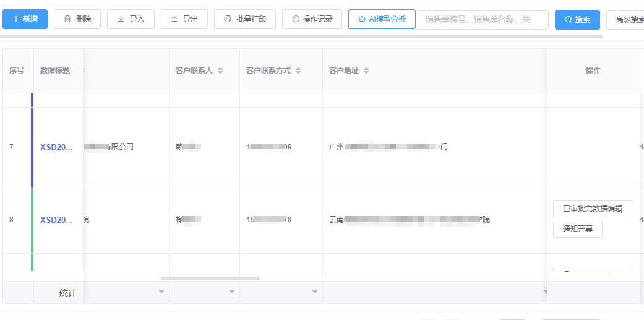Screen dimensions: 644x320
Task: Click 已审批完数据编辑 button in row 8
Action: [x=592, y=209]
